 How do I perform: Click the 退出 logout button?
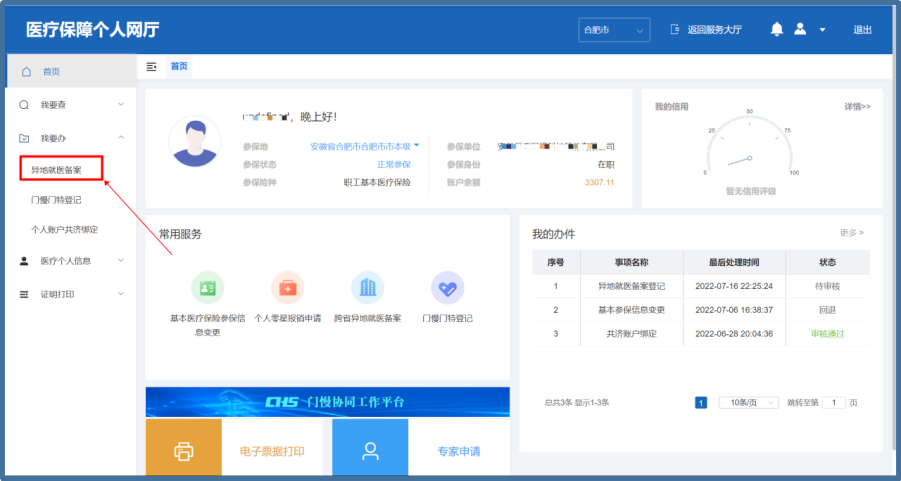(x=862, y=30)
